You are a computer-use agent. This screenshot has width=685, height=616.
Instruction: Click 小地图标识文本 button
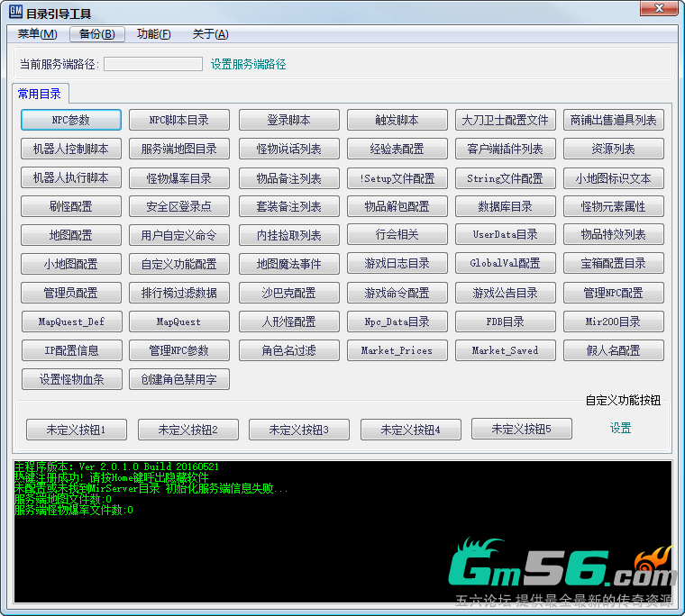coord(614,178)
